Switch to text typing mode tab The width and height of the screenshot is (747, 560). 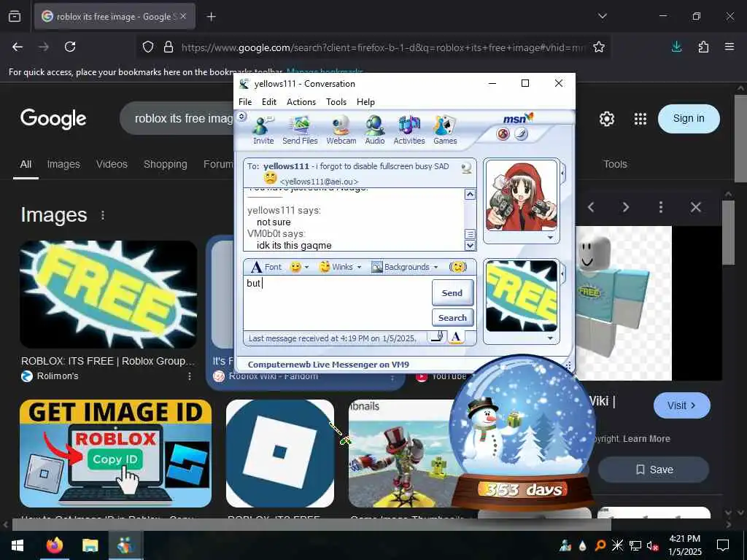click(x=456, y=337)
